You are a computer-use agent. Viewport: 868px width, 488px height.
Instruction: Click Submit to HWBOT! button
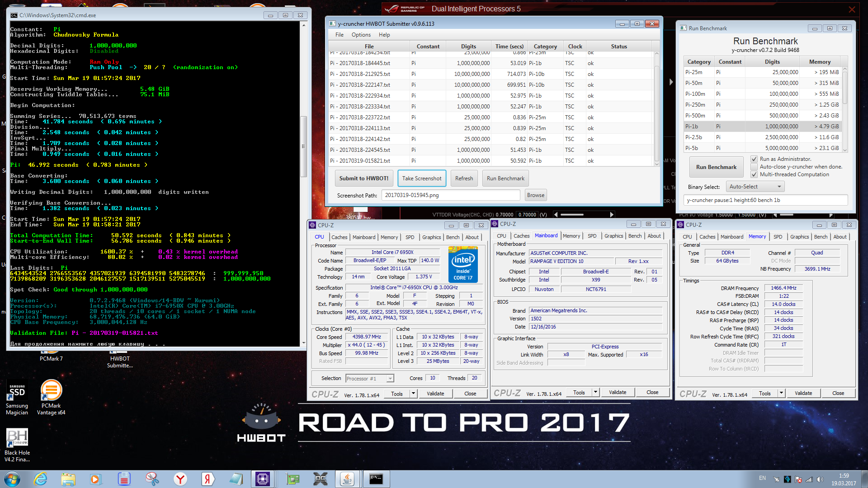[x=364, y=178]
